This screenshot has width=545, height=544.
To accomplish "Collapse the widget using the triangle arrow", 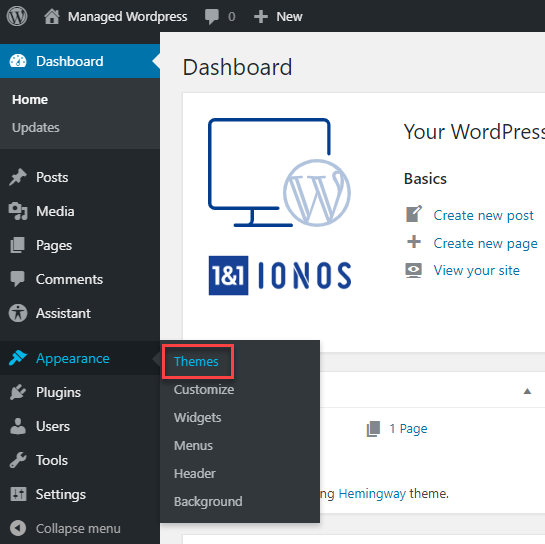I will (527, 391).
